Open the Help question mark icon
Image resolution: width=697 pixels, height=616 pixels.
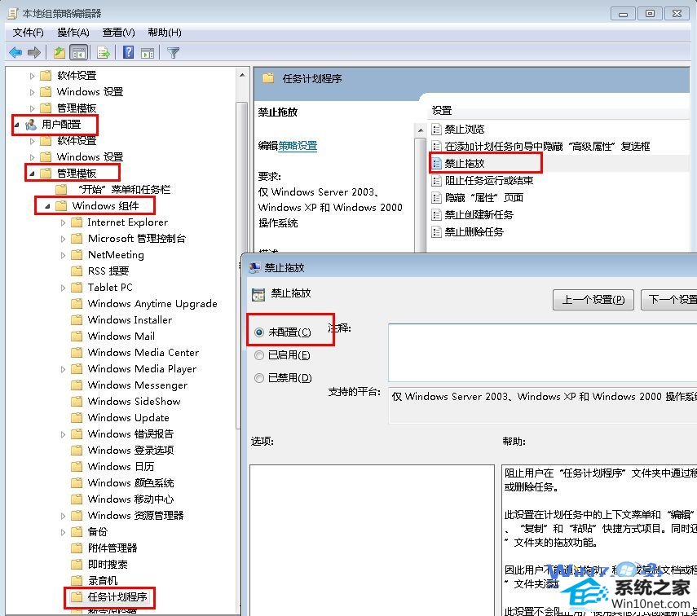(129, 52)
